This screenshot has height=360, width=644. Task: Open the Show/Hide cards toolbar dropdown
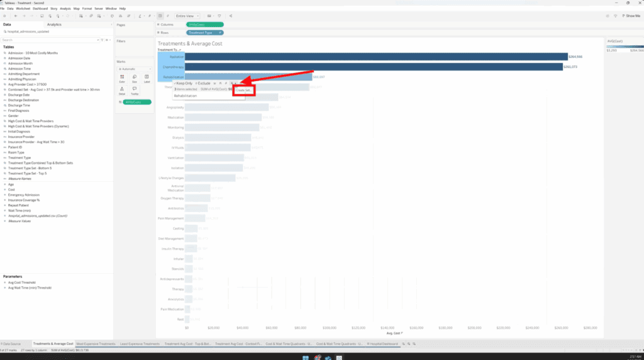pos(210,16)
